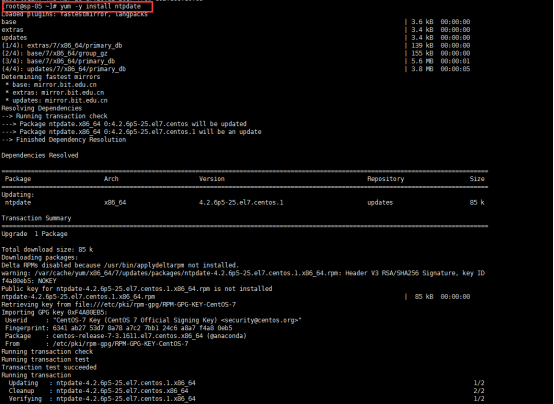
Task: Select the 'Transaction Summary' heading
Action: [36, 218]
